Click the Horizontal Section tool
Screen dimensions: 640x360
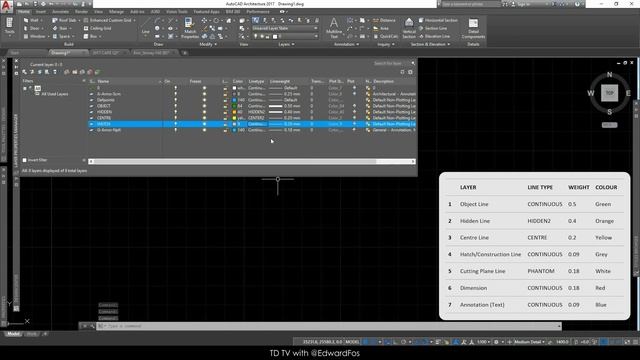tap(438, 20)
